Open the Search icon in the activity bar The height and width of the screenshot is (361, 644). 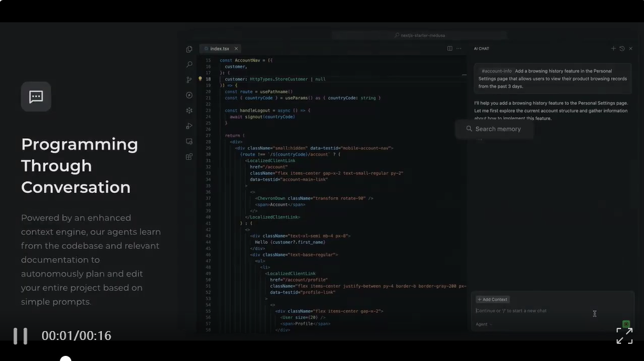(x=189, y=64)
